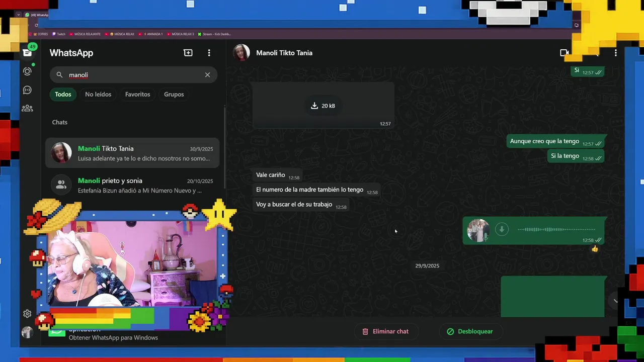The width and height of the screenshot is (644, 362).
Task: Click the 'Voy a buscar el de su trabajo' message
Action: click(x=301, y=205)
